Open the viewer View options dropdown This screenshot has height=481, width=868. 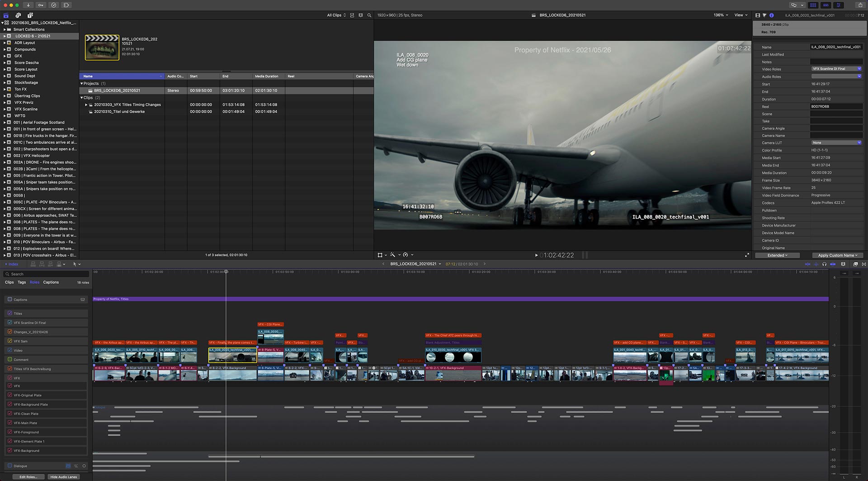coord(741,15)
